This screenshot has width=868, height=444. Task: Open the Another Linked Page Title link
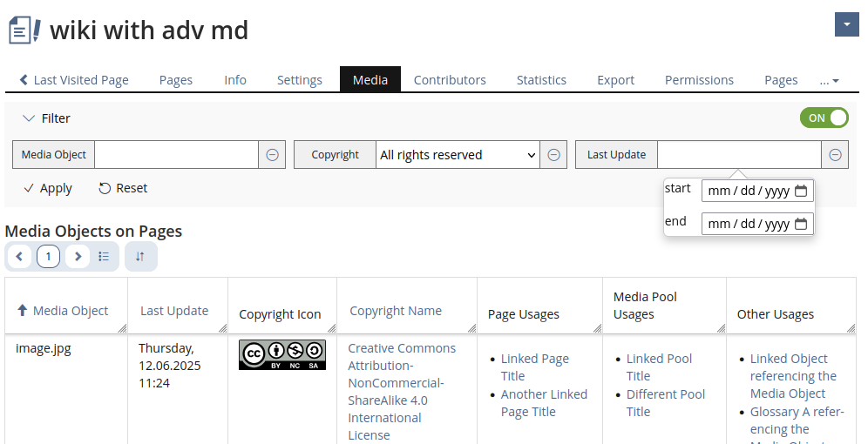point(544,403)
